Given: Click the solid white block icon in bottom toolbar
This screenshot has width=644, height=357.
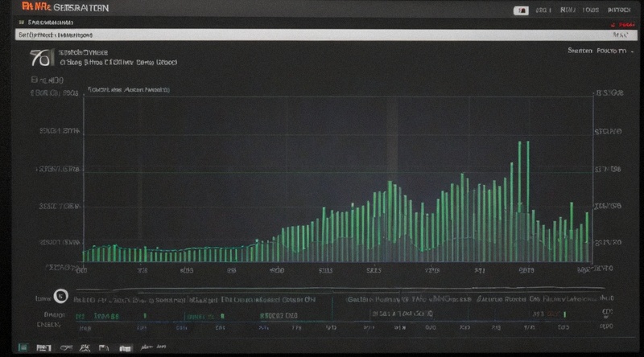Looking at the screenshot, I should click(x=126, y=348).
